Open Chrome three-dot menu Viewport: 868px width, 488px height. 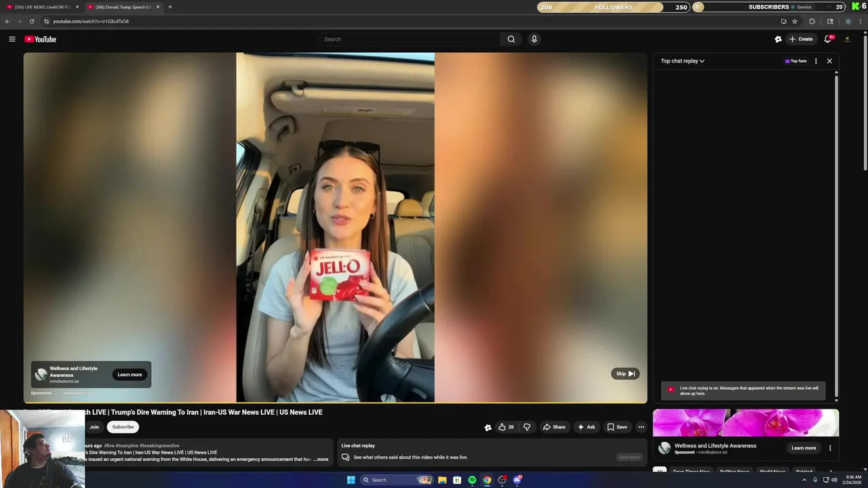point(861,21)
